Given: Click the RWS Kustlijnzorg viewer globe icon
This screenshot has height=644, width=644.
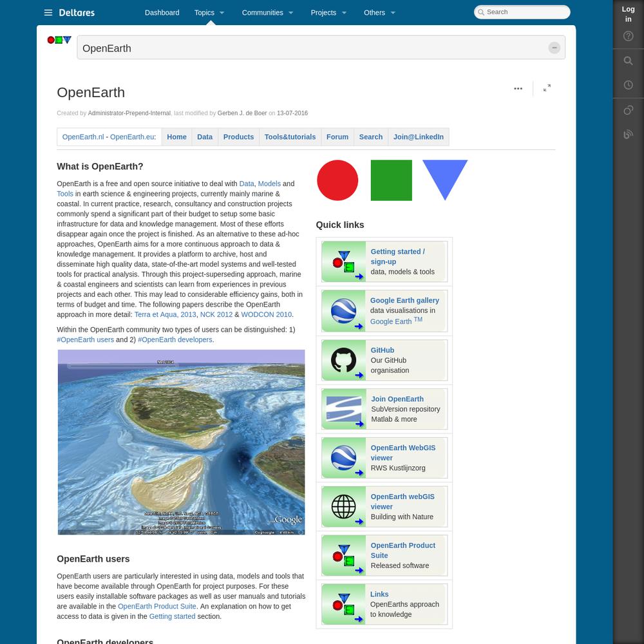Looking at the screenshot, I should [x=343, y=458].
